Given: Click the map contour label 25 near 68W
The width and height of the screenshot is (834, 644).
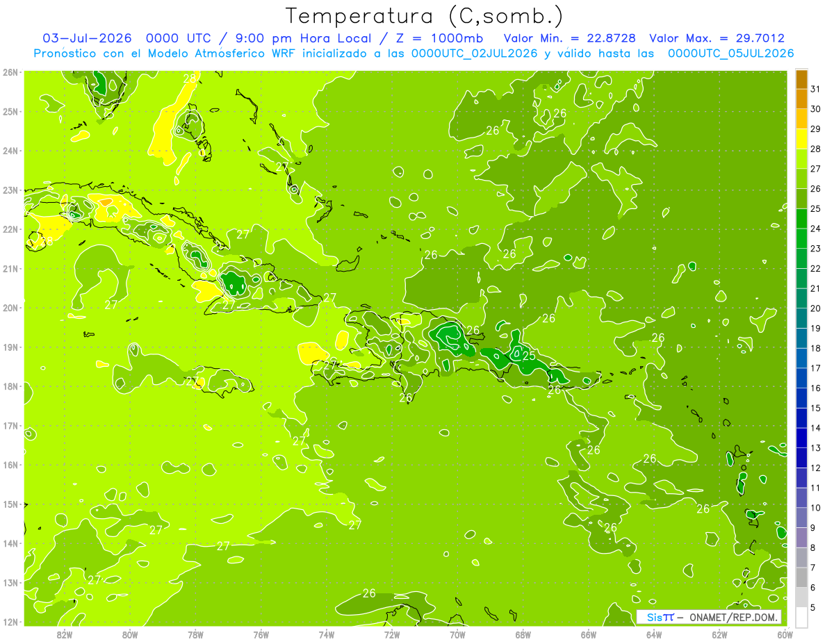Looking at the screenshot, I should tap(529, 356).
